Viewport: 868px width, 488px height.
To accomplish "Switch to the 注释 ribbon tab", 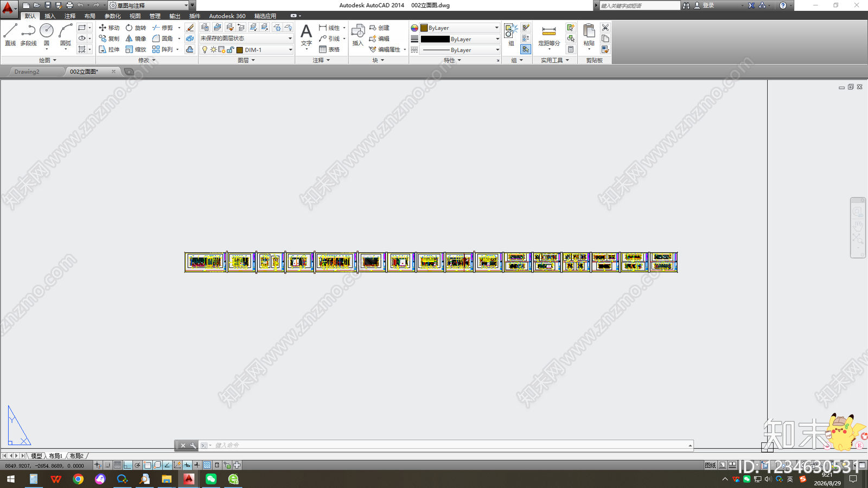I will [x=70, y=16].
